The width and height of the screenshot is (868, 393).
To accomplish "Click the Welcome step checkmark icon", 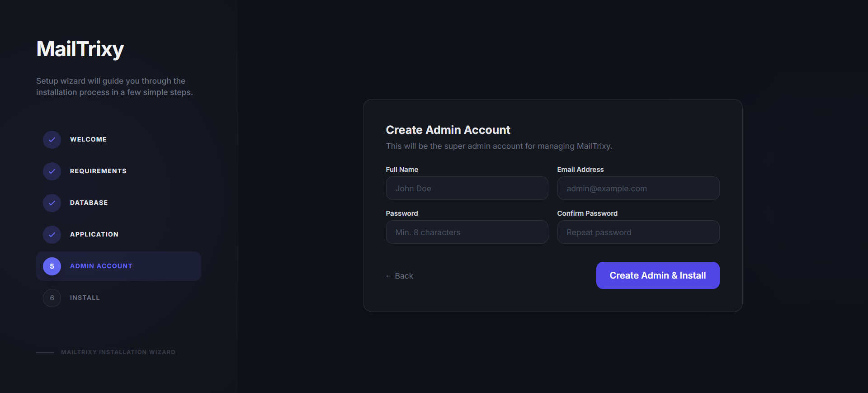I will click(x=52, y=140).
